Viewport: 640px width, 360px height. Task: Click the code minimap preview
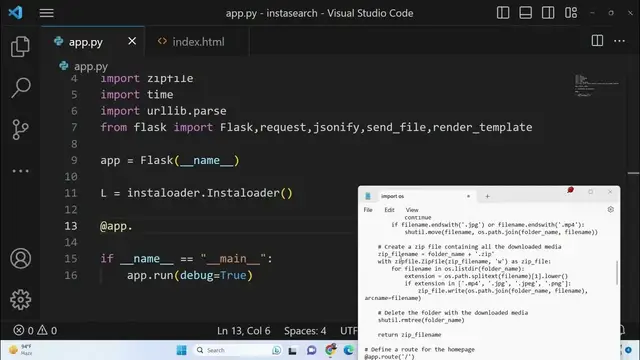point(597,85)
